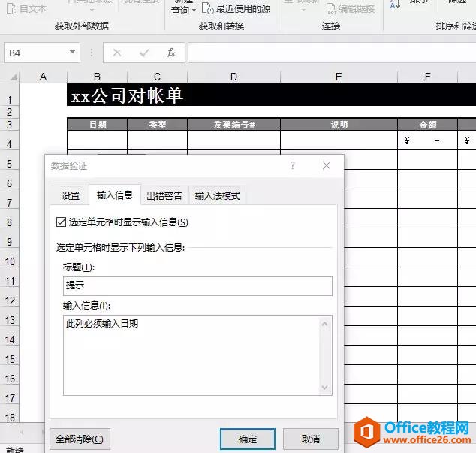Click cell D4 under 发票编号#

tap(233, 140)
